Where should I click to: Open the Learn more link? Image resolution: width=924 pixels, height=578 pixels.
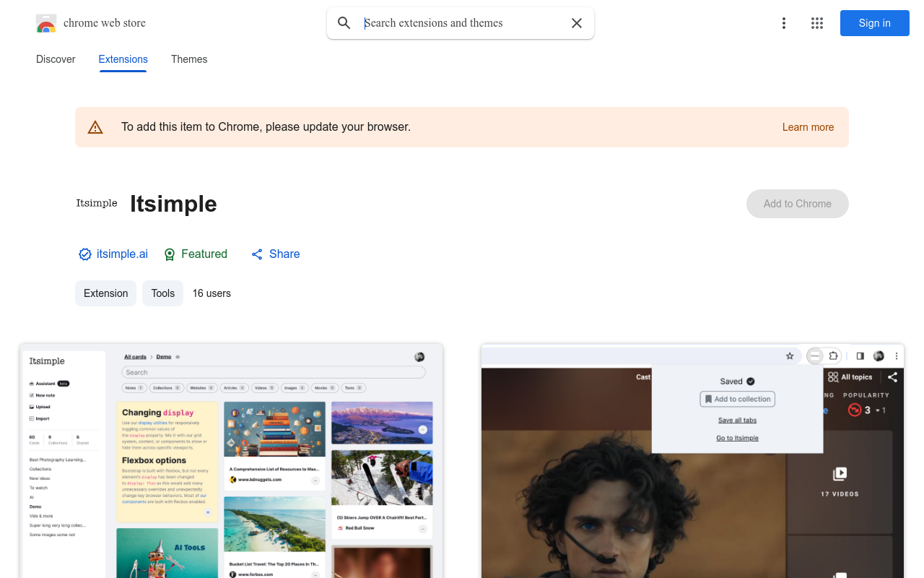[808, 127]
